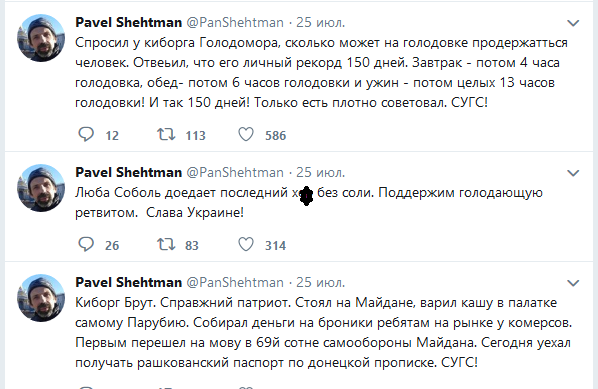Like the tweet with 314 likes
The height and width of the screenshot is (389, 598).
click(246, 244)
